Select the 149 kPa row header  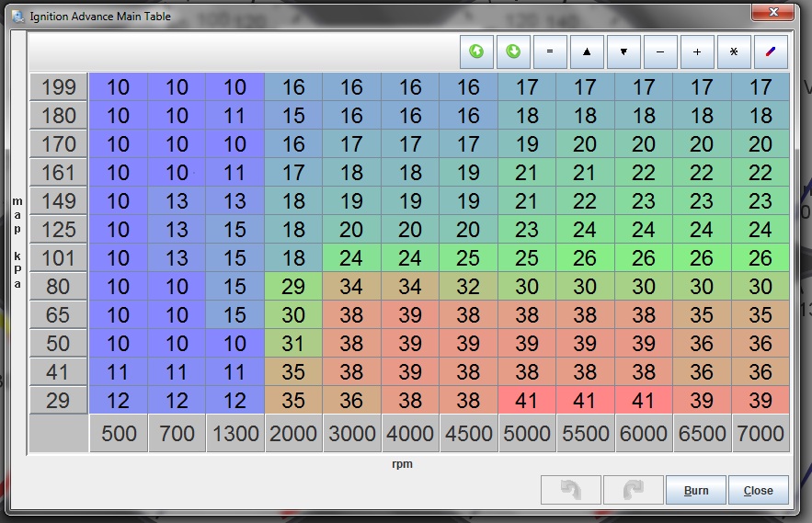(59, 201)
